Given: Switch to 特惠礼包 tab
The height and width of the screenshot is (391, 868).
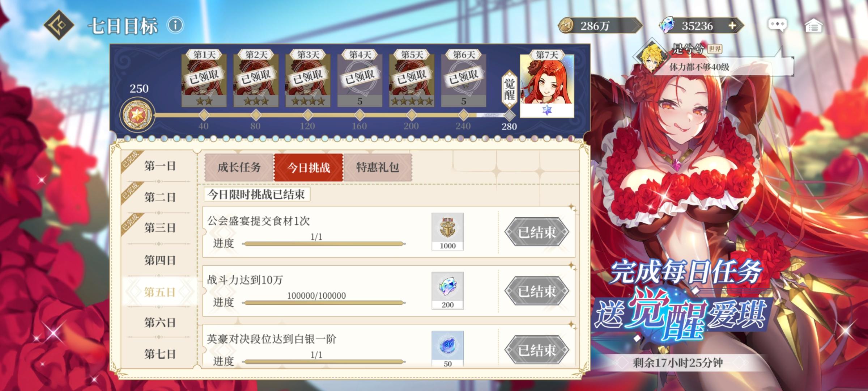Looking at the screenshot, I should [x=378, y=167].
